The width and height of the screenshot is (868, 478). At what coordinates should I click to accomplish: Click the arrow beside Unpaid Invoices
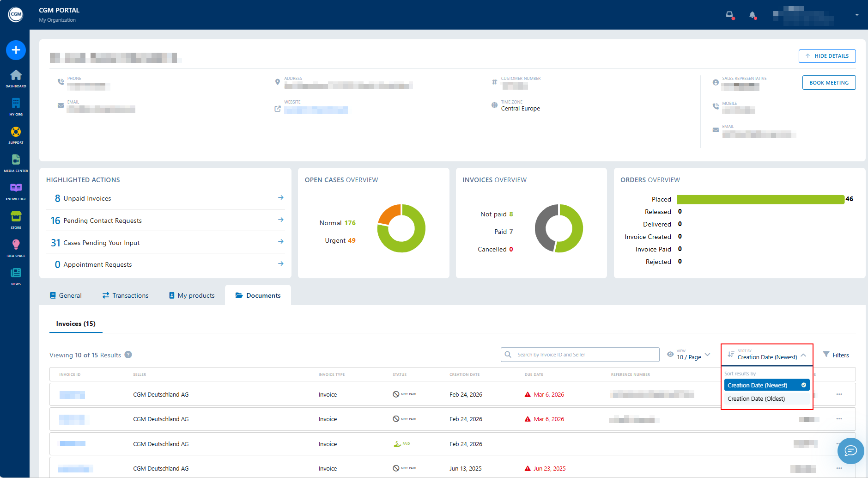click(x=280, y=197)
